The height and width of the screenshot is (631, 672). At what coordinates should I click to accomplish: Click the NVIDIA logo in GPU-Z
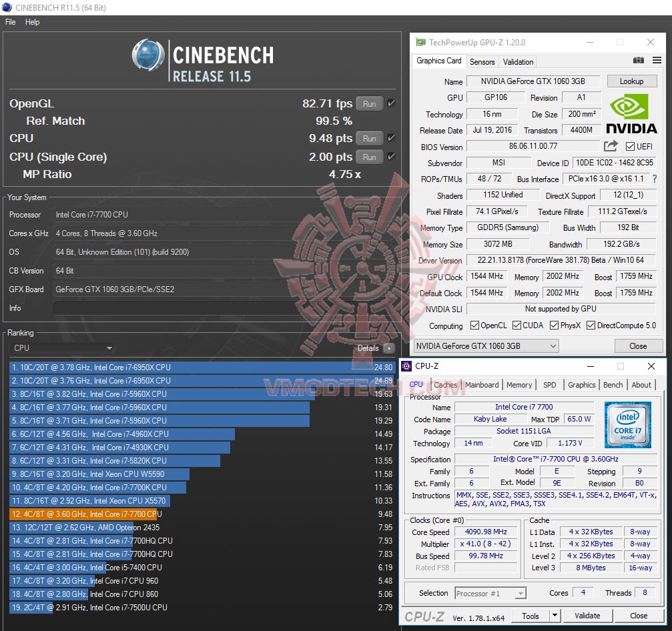[631, 114]
